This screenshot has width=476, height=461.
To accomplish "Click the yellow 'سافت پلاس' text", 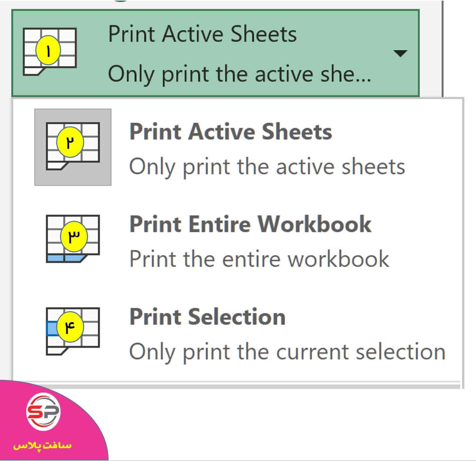I will point(42,446).
